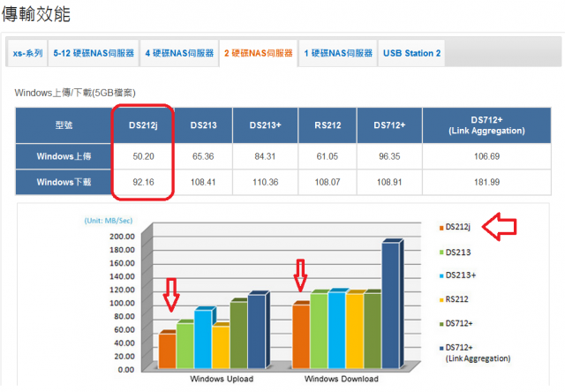Image resolution: width=565 pixels, height=392 pixels.
Task: Click the 100.00 y-axis label
Action: point(122,303)
